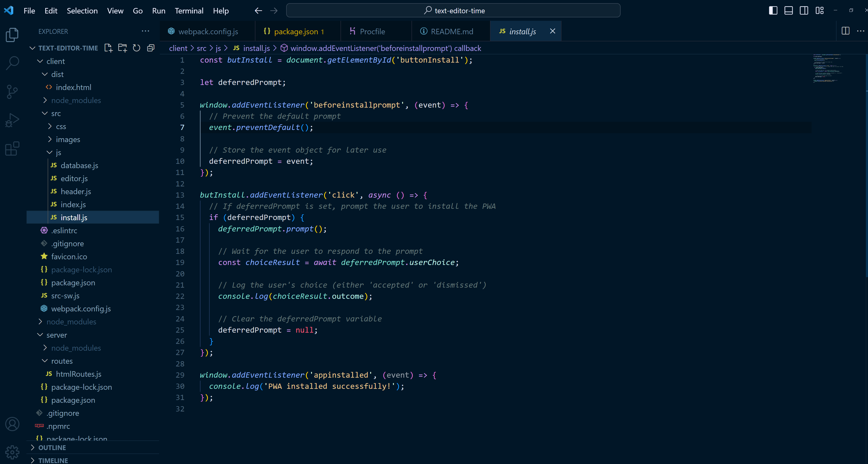The height and width of the screenshot is (464, 868).
Task: Toggle the Secondary Side Bar layout button
Action: [804, 11]
